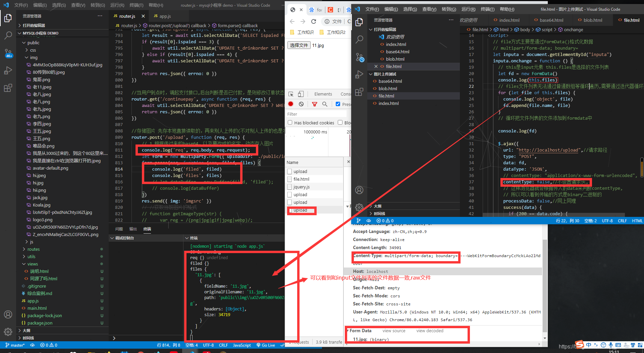Viewport: 644px width, 353px height.
Task: Open Extensions view in the 图片上传测试 window
Action: 359,92
